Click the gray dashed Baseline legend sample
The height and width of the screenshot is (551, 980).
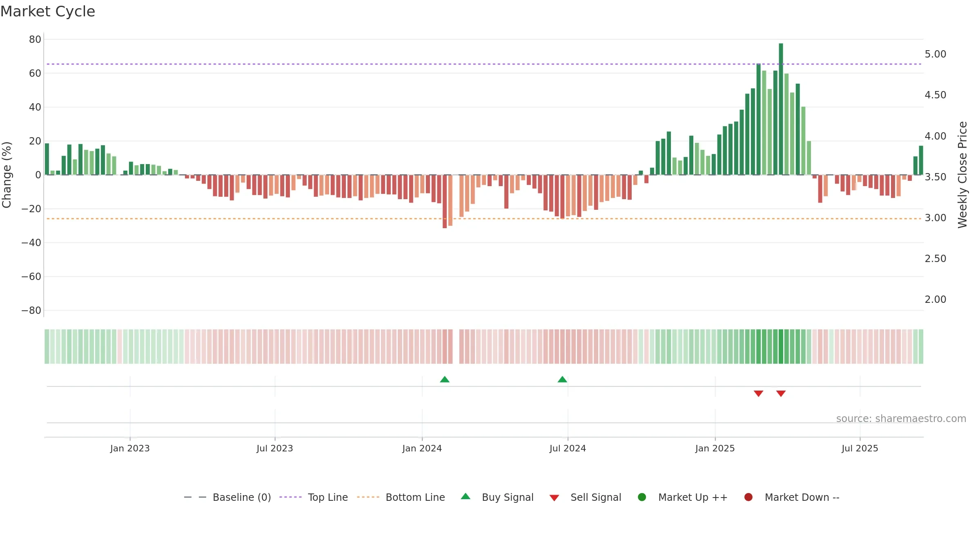click(195, 497)
